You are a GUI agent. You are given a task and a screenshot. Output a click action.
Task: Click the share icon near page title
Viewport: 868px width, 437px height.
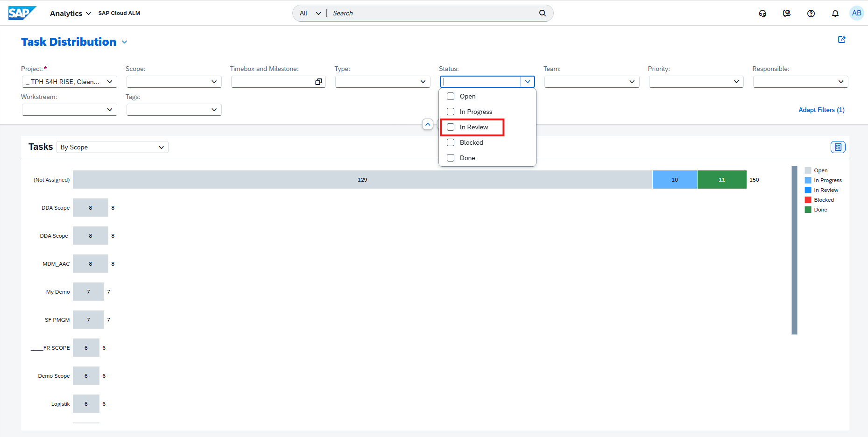point(842,40)
